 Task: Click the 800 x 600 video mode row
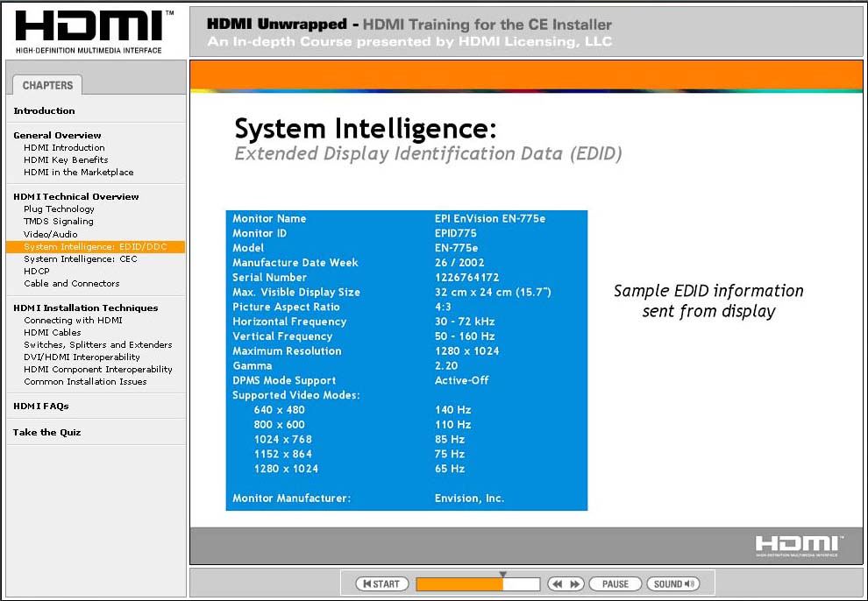362,425
